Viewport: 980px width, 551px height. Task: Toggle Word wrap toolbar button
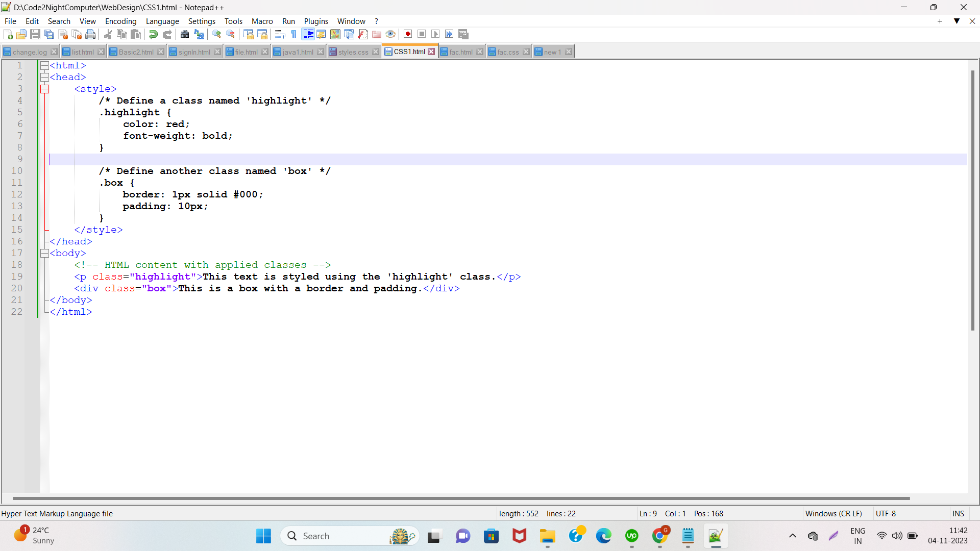pos(280,34)
